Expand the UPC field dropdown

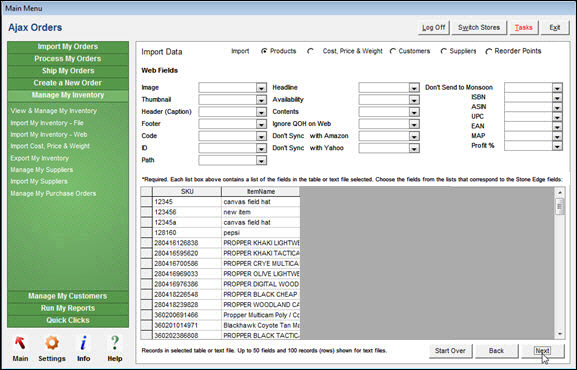(557, 117)
